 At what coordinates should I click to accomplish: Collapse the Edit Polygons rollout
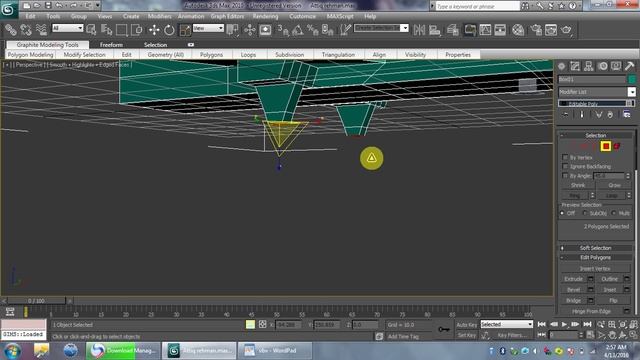click(596, 258)
